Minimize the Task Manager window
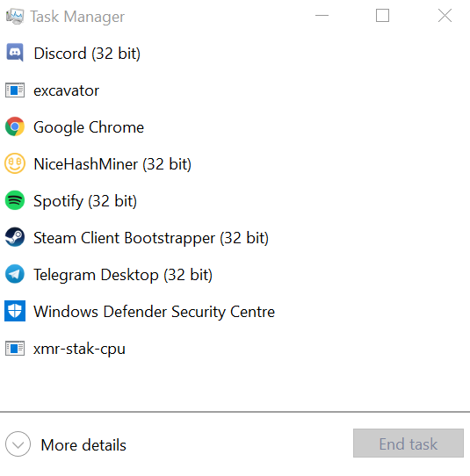The image size is (470, 476). (x=322, y=15)
